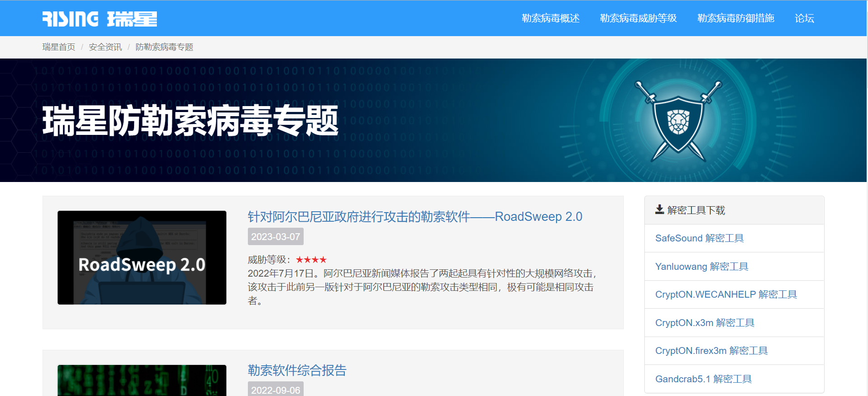Open article 针对阿尔巴尼亚政府进行攻击的勒索软件 title

point(415,216)
